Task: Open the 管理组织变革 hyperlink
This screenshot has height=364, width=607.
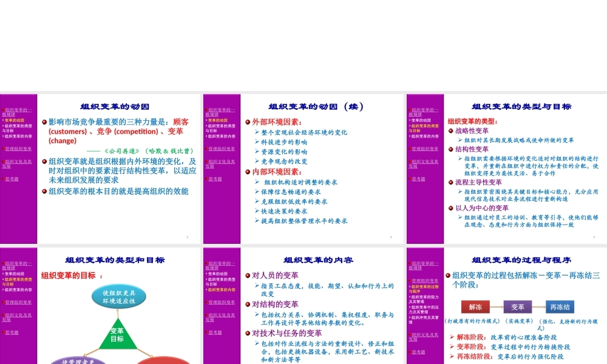Action: tap(19, 149)
